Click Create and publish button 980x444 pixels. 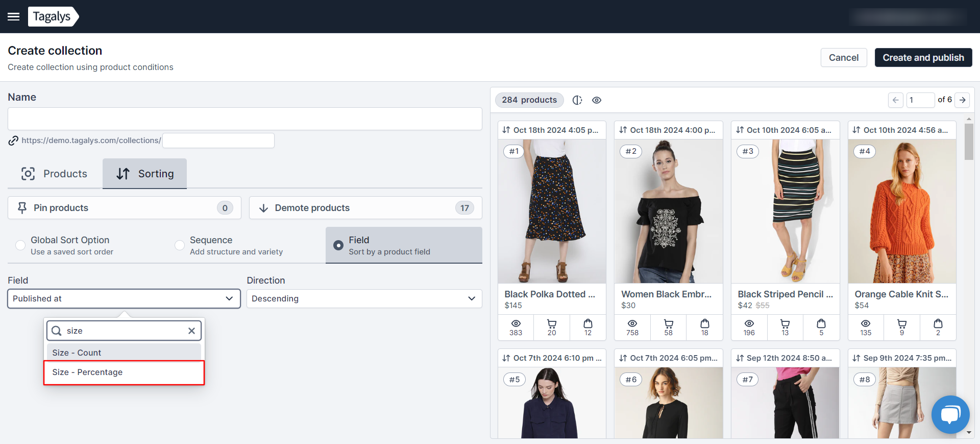[x=923, y=58]
